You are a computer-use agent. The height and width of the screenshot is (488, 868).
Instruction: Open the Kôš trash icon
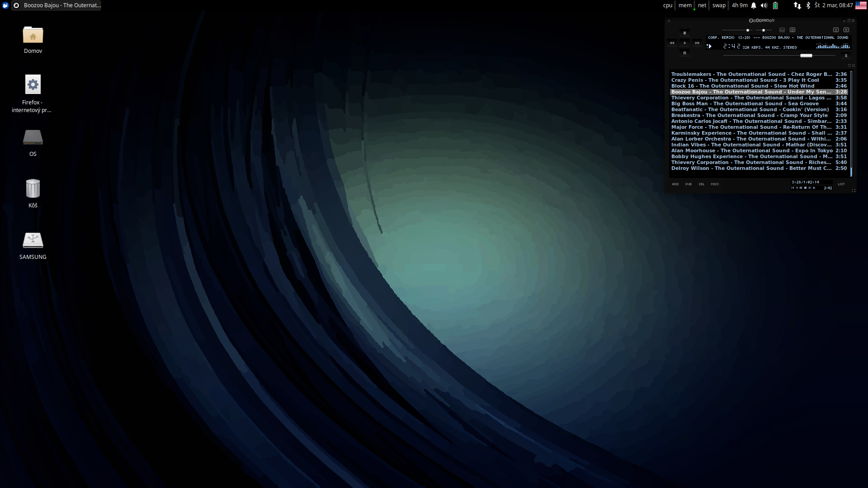pyautogui.click(x=33, y=188)
